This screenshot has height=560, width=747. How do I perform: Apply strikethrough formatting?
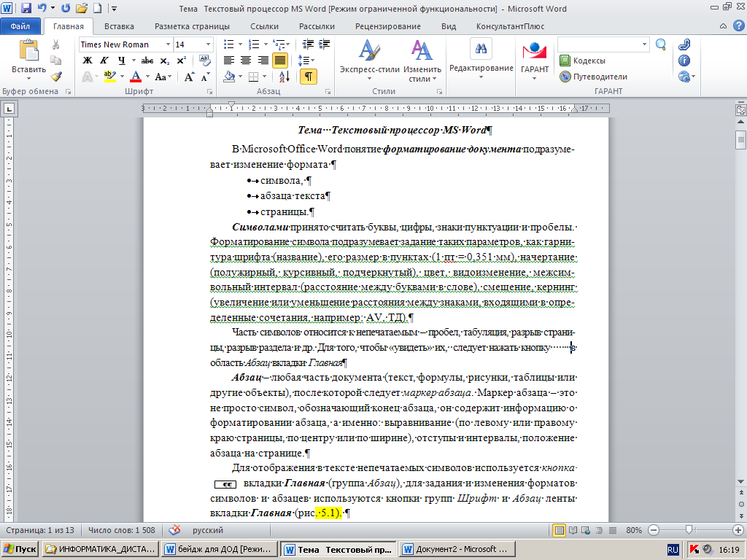pyautogui.click(x=147, y=61)
